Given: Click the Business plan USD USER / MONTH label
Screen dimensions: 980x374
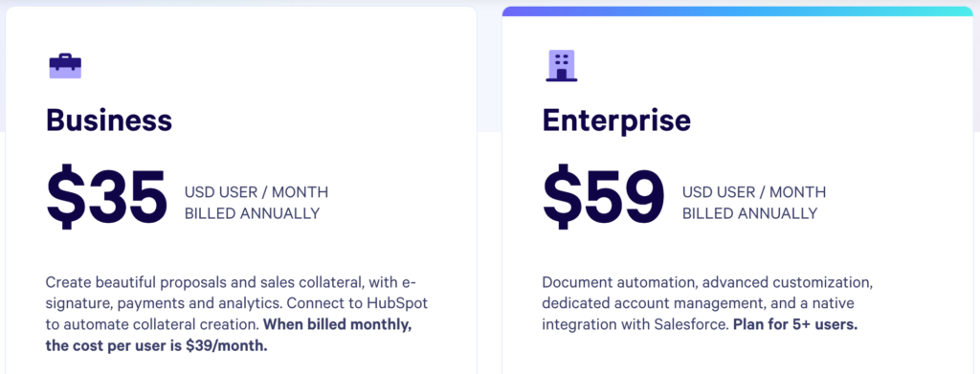Looking at the screenshot, I should (256, 192).
